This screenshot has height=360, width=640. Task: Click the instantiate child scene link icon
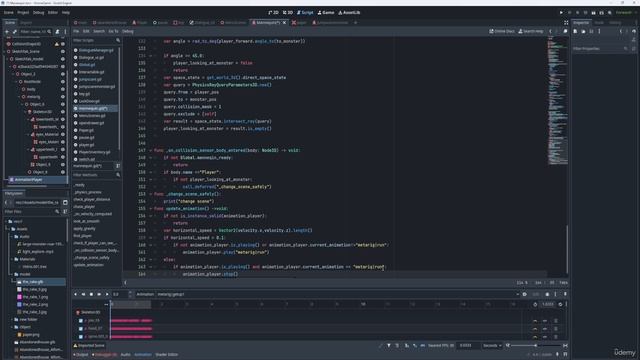[15, 31]
